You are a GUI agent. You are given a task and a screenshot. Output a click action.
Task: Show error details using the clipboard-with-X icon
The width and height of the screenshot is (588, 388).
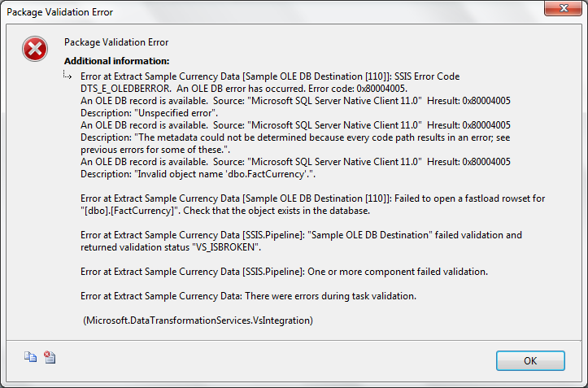coord(50,357)
